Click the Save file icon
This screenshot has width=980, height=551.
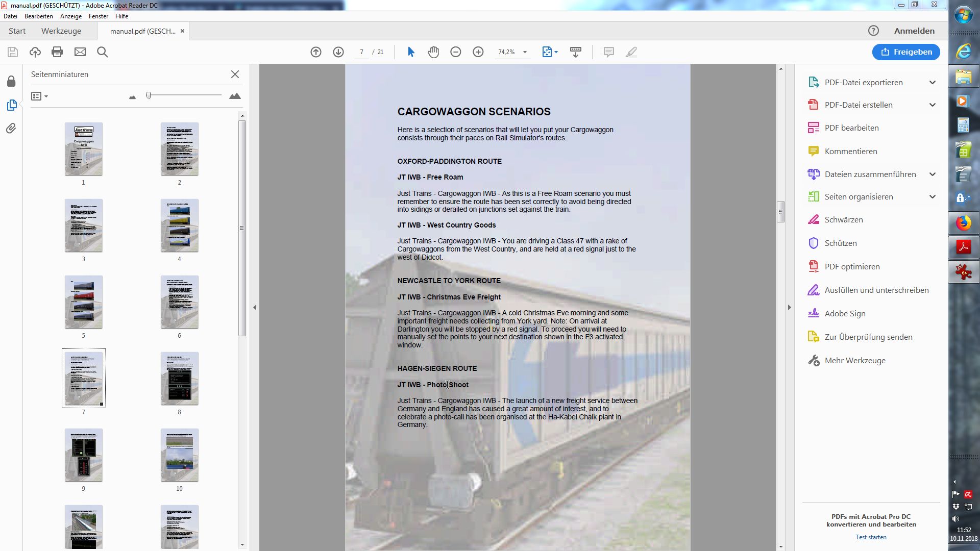pos(13,52)
